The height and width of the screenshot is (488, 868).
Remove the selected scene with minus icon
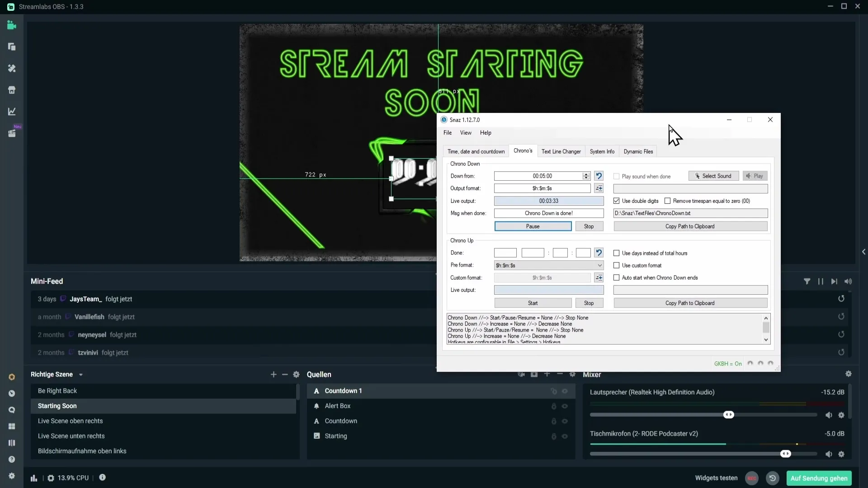pos(285,375)
